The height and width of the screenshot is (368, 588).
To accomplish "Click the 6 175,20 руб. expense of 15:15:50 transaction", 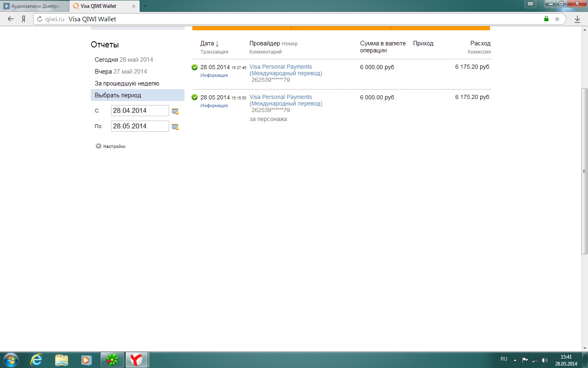I will pyautogui.click(x=473, y=97).
